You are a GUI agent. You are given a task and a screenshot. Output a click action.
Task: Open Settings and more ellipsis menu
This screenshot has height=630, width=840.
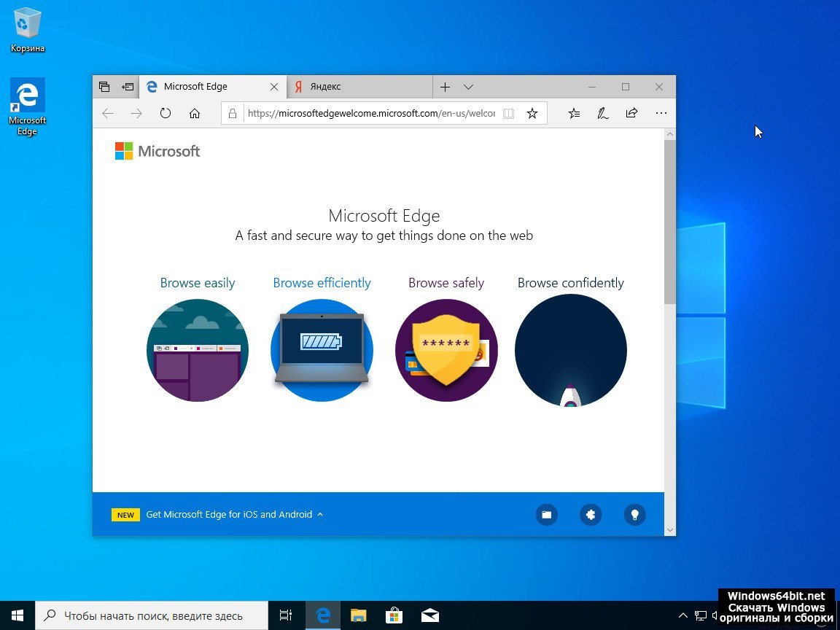661,113
